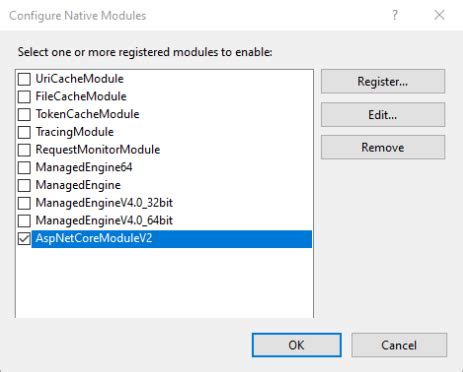The height and width of the screenshot is (372, 463).
Task: Enable ManagedEngineV4.0_32bit checkbox
Action: pos(24,203)
